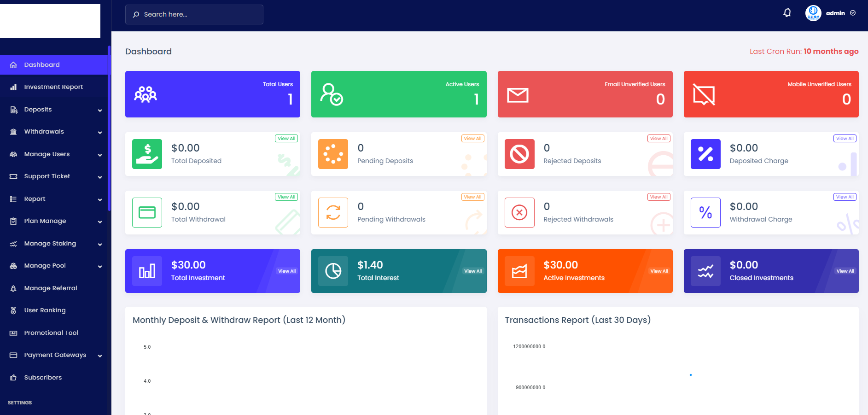Click the Last Cron Run text
The image size is (868, 415).
[804, 51]
